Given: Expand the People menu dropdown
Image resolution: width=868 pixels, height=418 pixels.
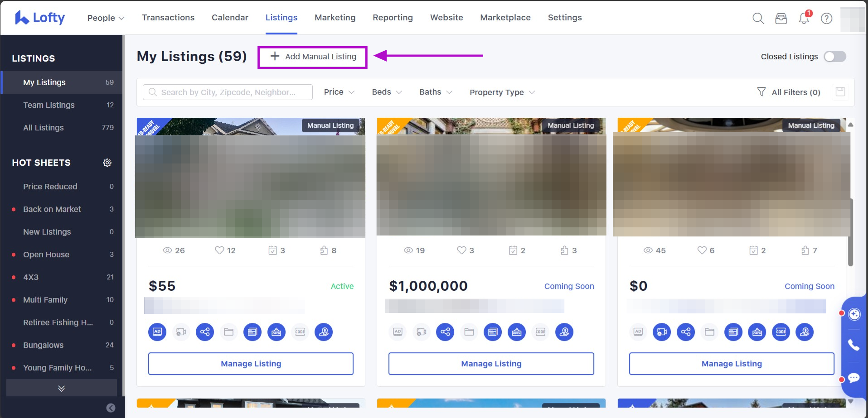Looking at the screenshot, I should pyautogui.click(x=106, y=18).
